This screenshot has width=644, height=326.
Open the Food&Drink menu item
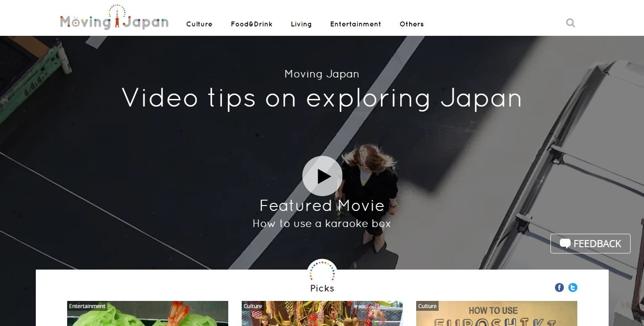coord(252,24)
